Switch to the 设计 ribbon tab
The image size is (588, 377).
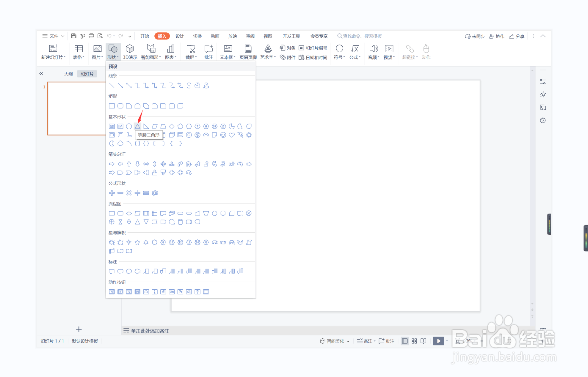click(180, 36)
